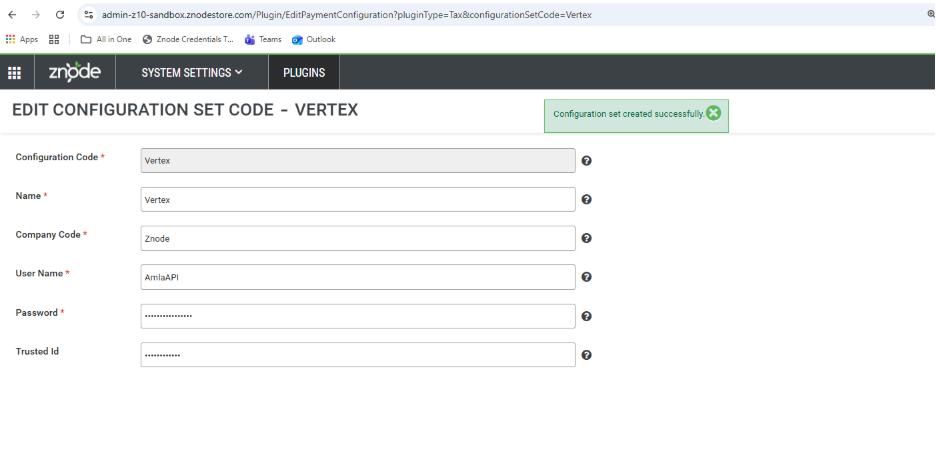Image resolution: width=936 pixels, height=460 pixels.
Task: Click the Configuration Code label
Action: [x=57, y=157]
